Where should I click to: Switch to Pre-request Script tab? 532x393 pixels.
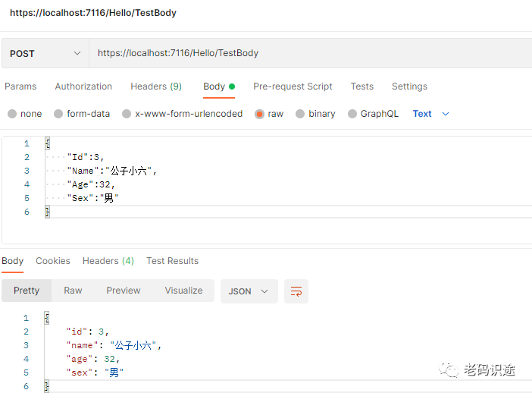click(293, 86)
